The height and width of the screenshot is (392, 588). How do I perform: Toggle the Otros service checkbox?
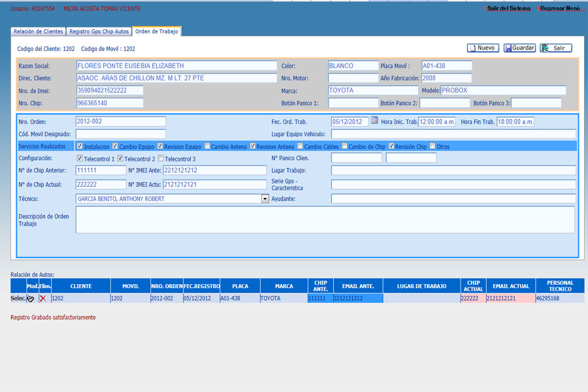pos(433,146)
